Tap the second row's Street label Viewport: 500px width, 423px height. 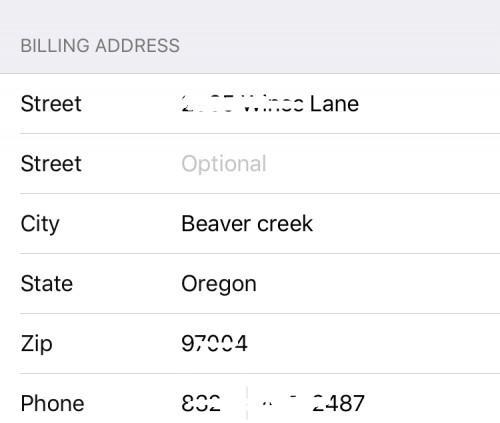tap(51, 164)
